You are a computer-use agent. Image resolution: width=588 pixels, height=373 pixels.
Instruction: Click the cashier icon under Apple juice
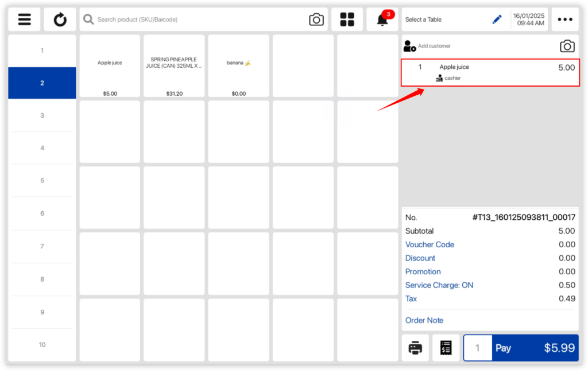(439, 78)
